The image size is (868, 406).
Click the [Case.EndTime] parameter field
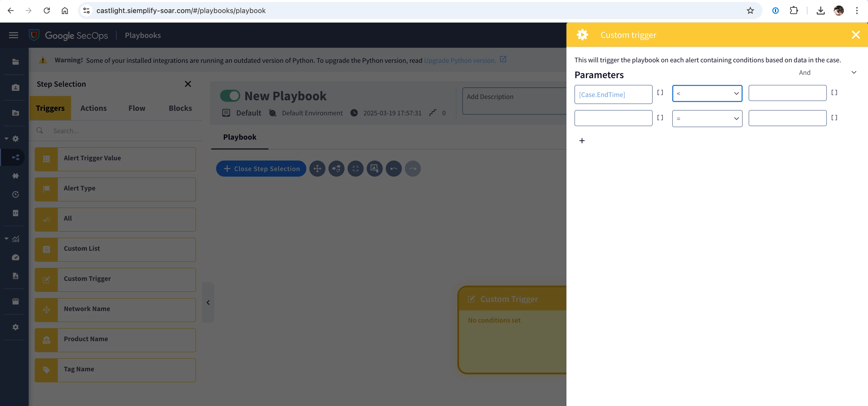[613, 94]
